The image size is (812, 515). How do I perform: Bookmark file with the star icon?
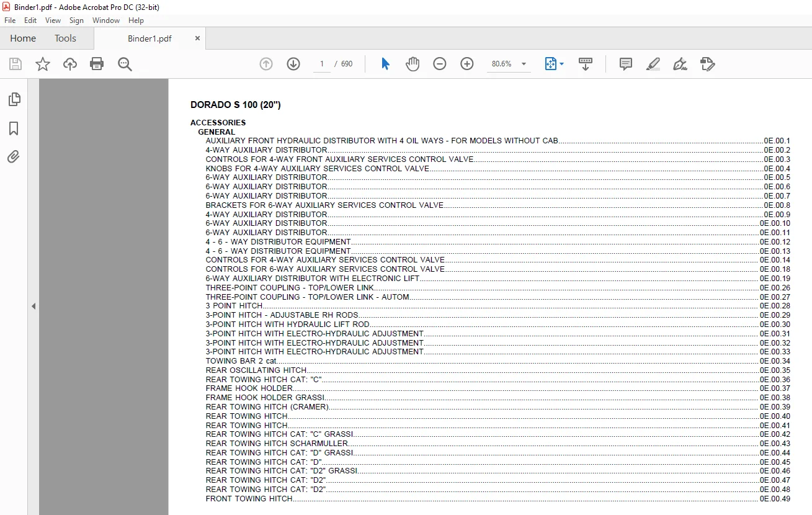pos(43,64)
